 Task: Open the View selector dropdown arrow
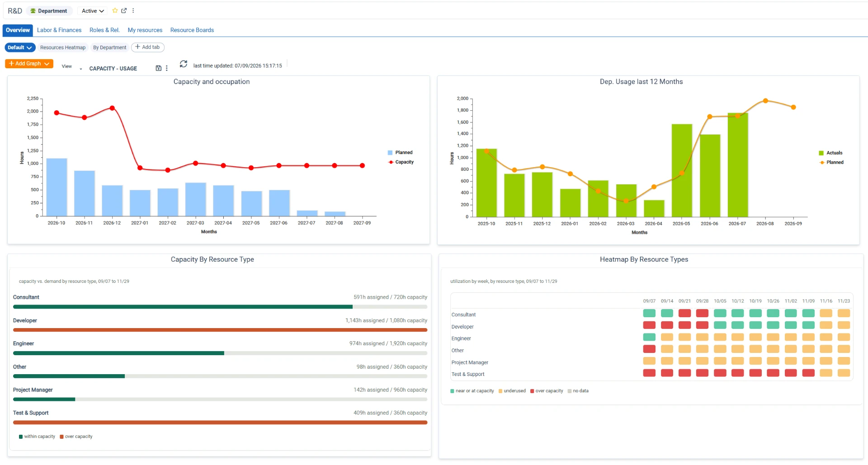81,69
